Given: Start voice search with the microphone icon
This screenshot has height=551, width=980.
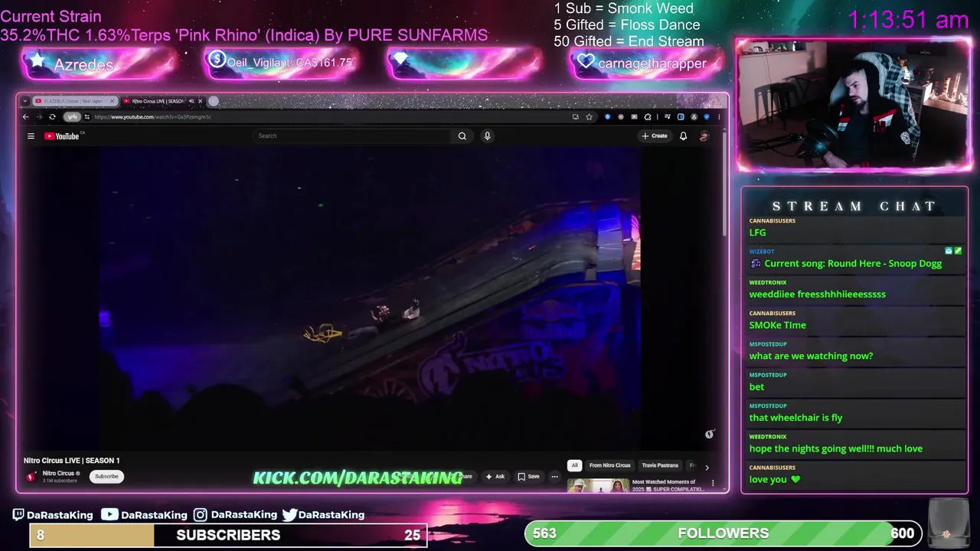Looking at the screenshot, I should pos(487,136).
